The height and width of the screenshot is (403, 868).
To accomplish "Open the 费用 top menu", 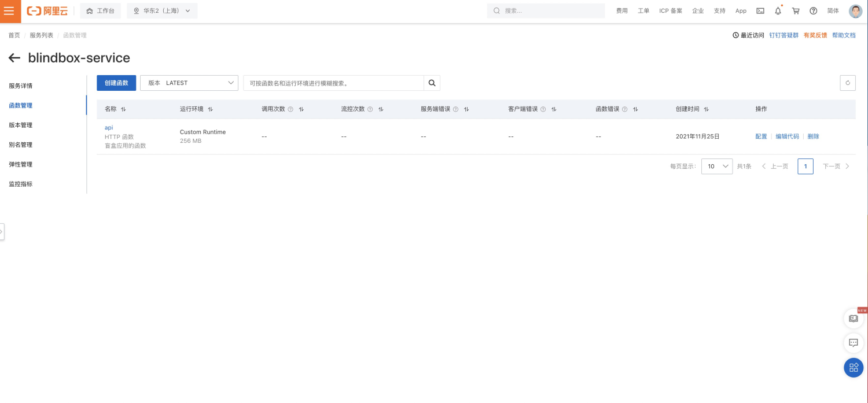I will (x=622, y=11).
